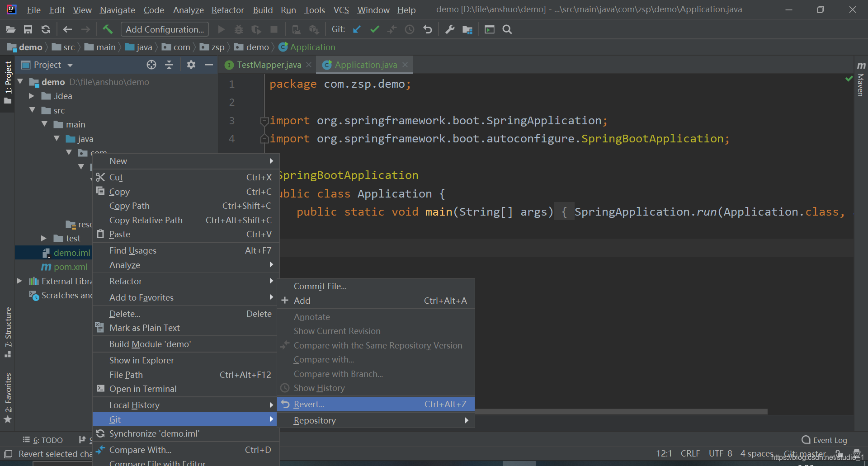Collapse the main folder arrow
The width and height of the screenshot is (868, 466).
click(x=44, y=124)
